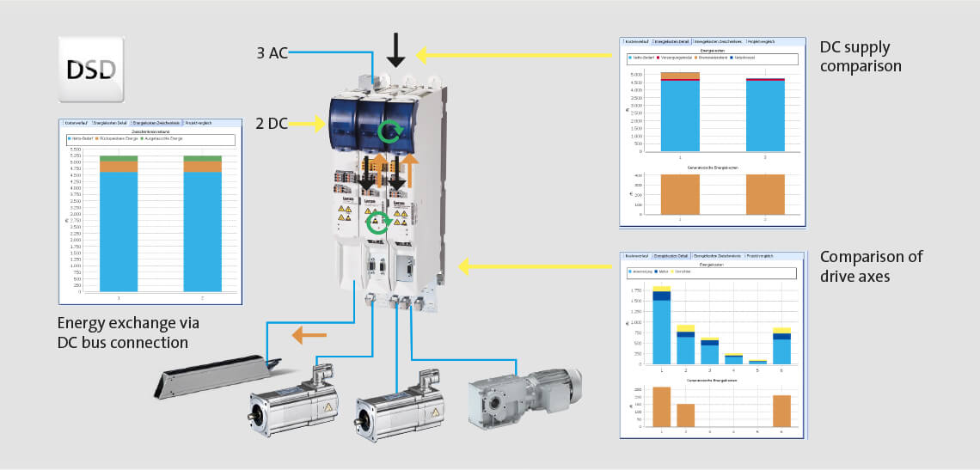
Task: Click the red legend swatch in the DC supply chart
Action: (x=658, y=58)
